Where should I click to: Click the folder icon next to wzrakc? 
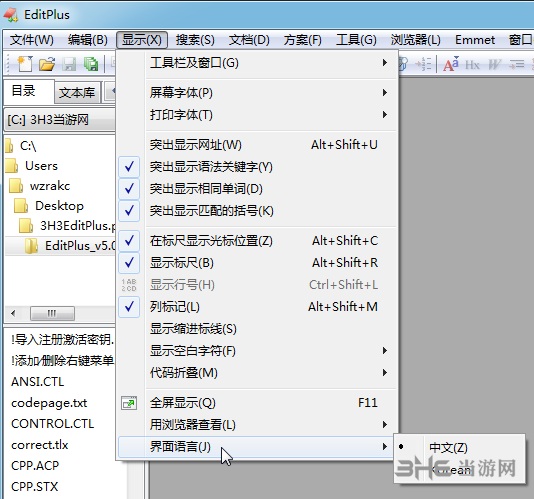pyautogui.click(x=16, y=186)
